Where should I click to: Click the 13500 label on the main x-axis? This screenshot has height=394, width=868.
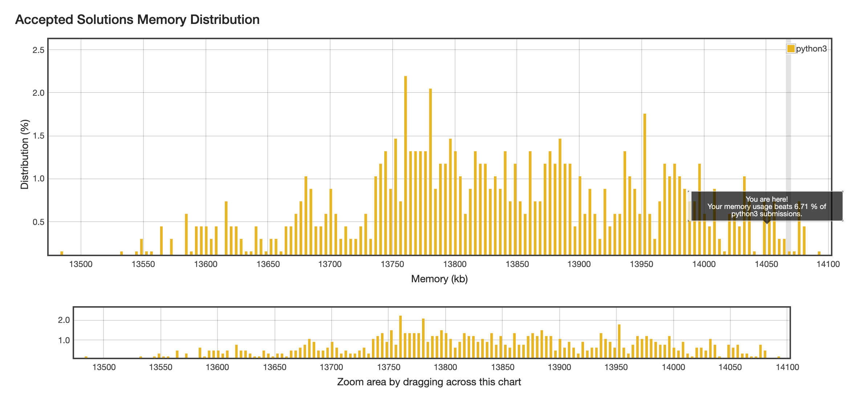tap(81, 264)
